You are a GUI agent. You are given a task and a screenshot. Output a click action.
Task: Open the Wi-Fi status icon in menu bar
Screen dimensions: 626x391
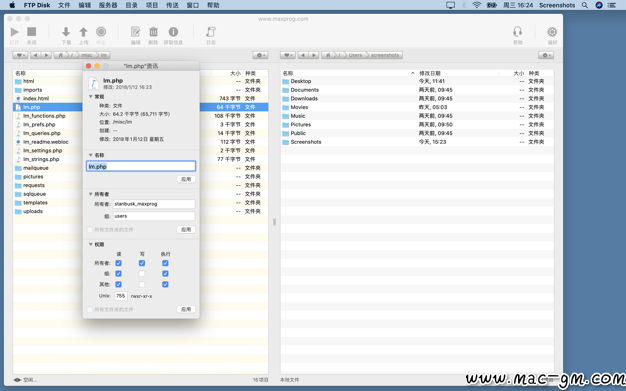(476, 5)
